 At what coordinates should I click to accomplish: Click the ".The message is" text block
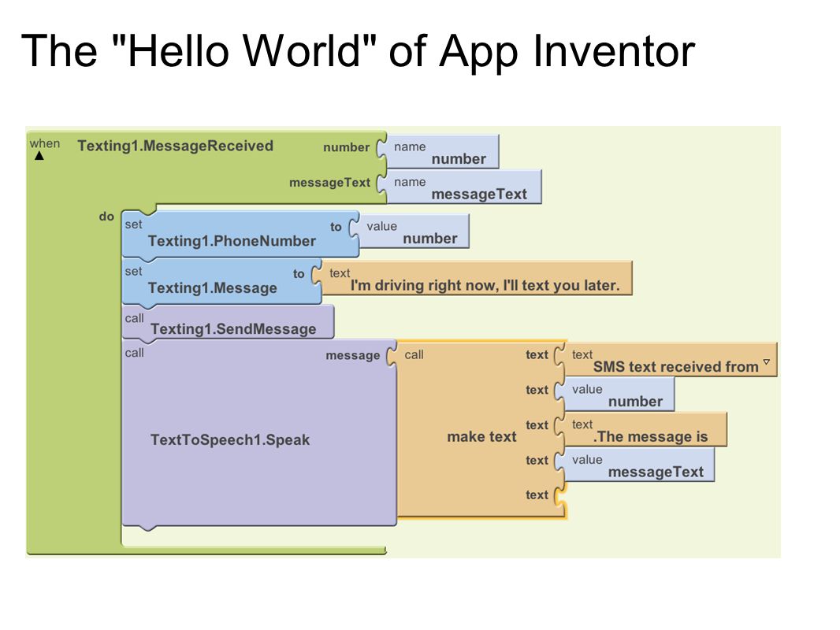pyautogui.click(x=645, y=430)
